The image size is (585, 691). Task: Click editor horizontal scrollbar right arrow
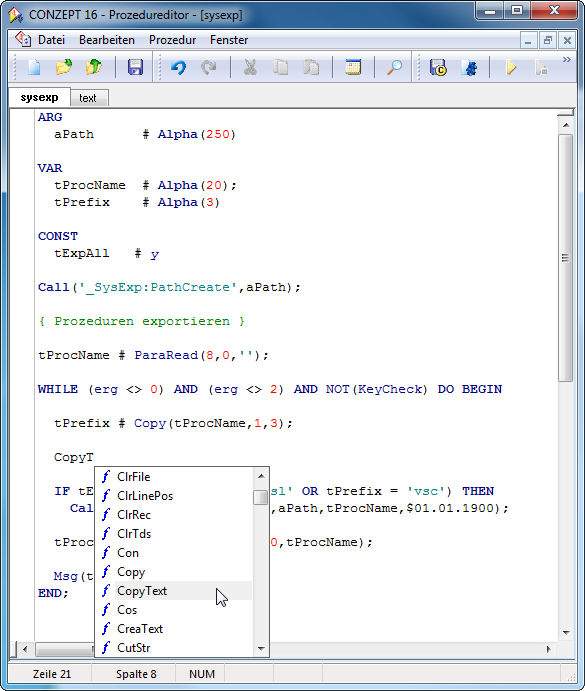click(x=548, y=649)
